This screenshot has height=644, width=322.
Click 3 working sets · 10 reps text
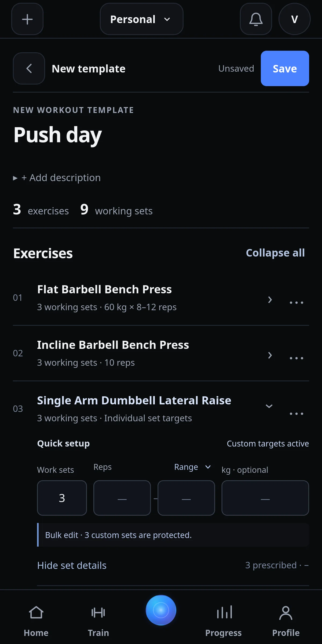[x=86, y=363]
